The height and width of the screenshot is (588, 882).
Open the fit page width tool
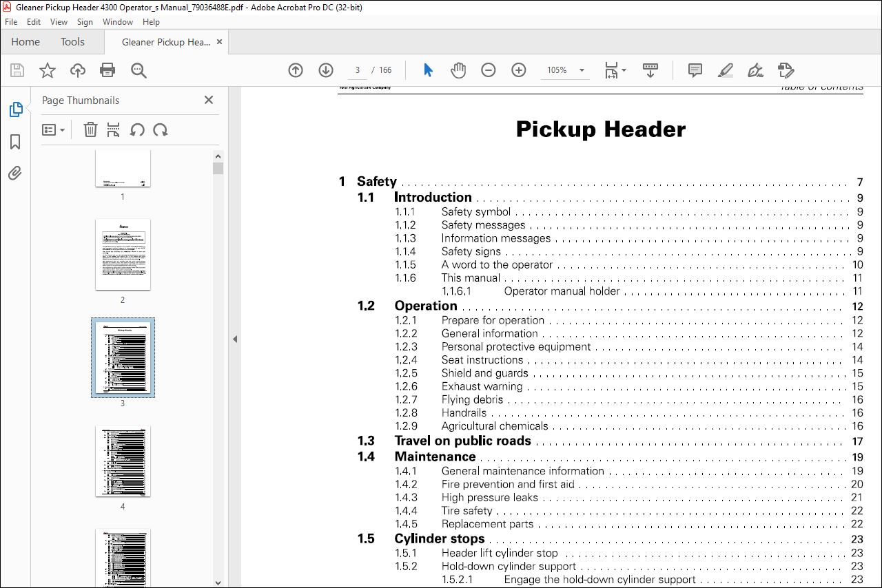tap(611, 70)
